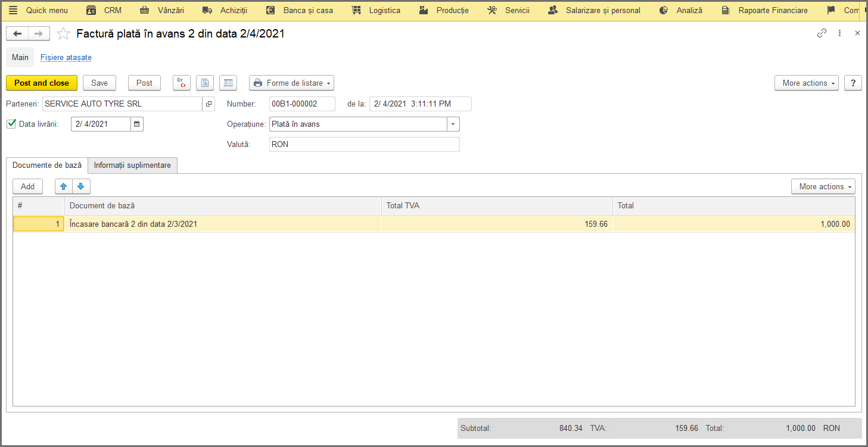Click the Dr/Cr accounting entries icon

tap(182, 83)
